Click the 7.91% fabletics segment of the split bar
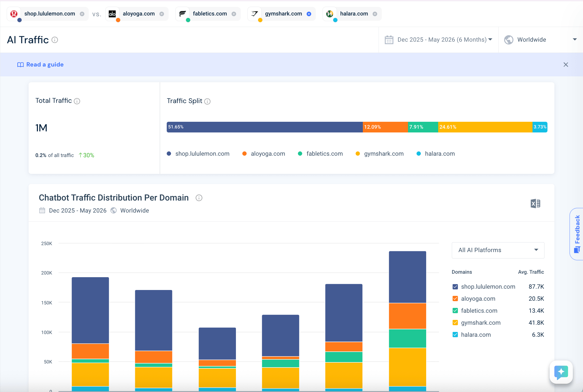Screen dimensions: 583x392 pyautogui.click(x=423, y=127)
